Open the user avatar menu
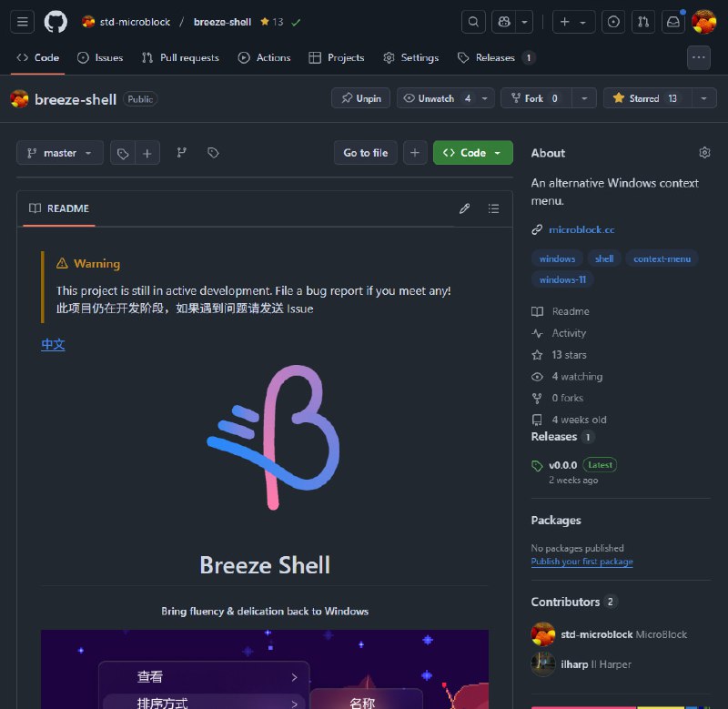 (703, 22)
